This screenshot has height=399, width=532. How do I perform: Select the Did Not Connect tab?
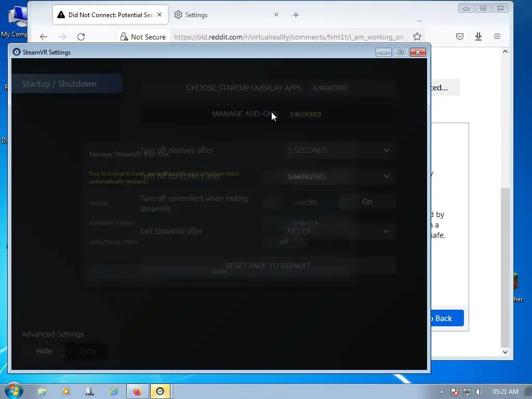(x=110, y=15)
